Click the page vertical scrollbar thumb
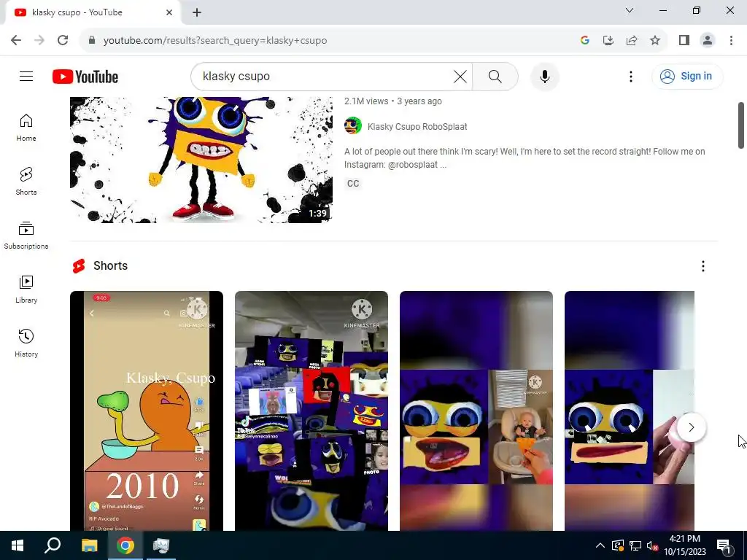The height and width of the screenshot is (560, 747). [x=741, y=125]
